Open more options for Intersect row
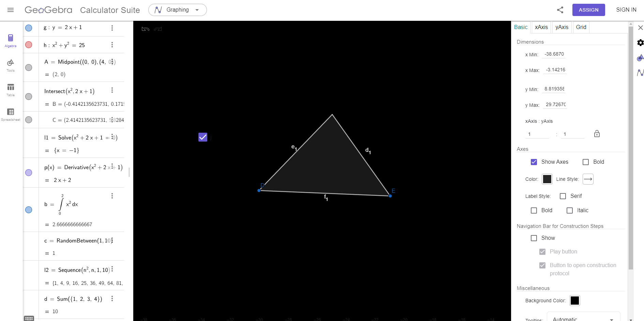Viewport: 644px width, 321px height. (112, 90)
